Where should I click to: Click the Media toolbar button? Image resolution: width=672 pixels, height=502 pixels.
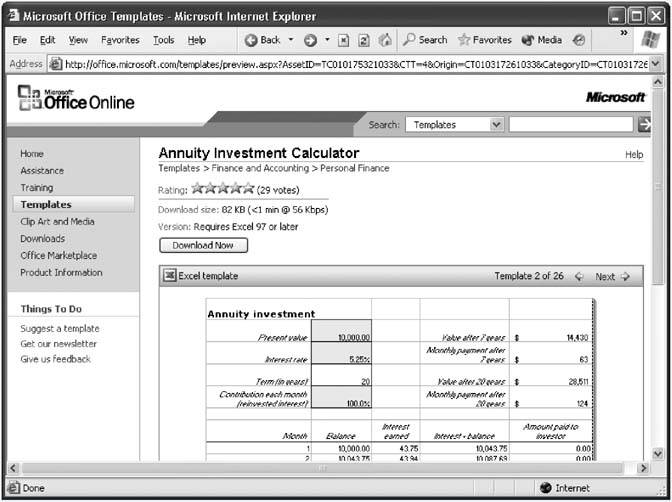(542, 40)
